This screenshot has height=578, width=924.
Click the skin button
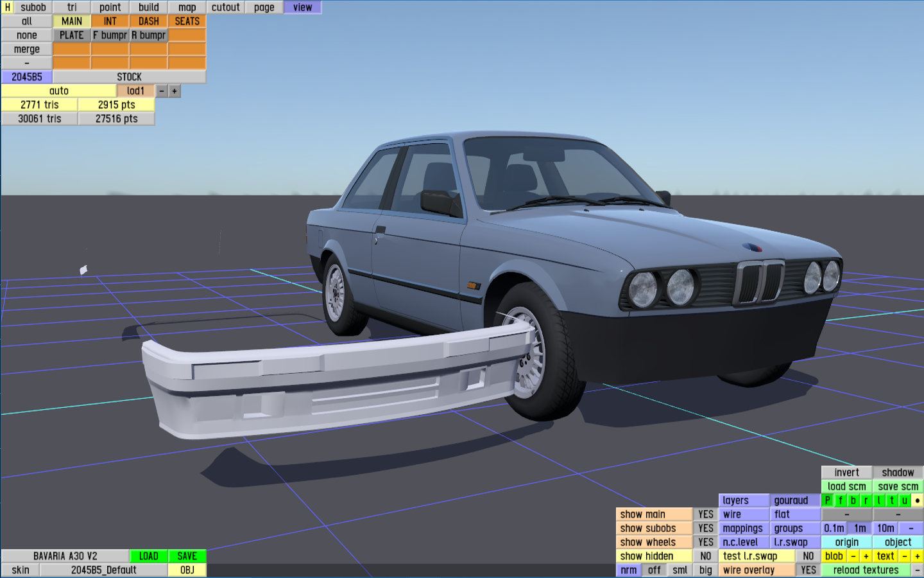click(21, 570)
